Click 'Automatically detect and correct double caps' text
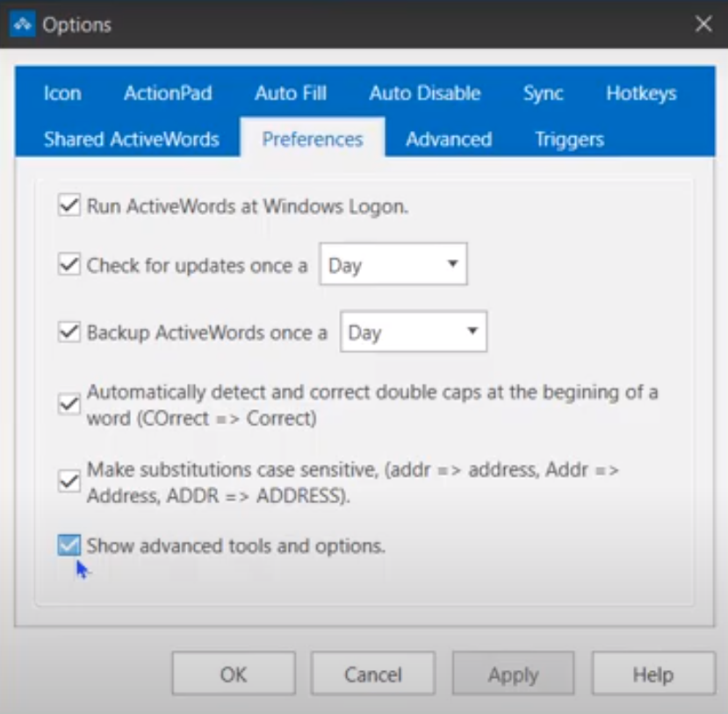The image size is (728, 714). click(284, 393)
